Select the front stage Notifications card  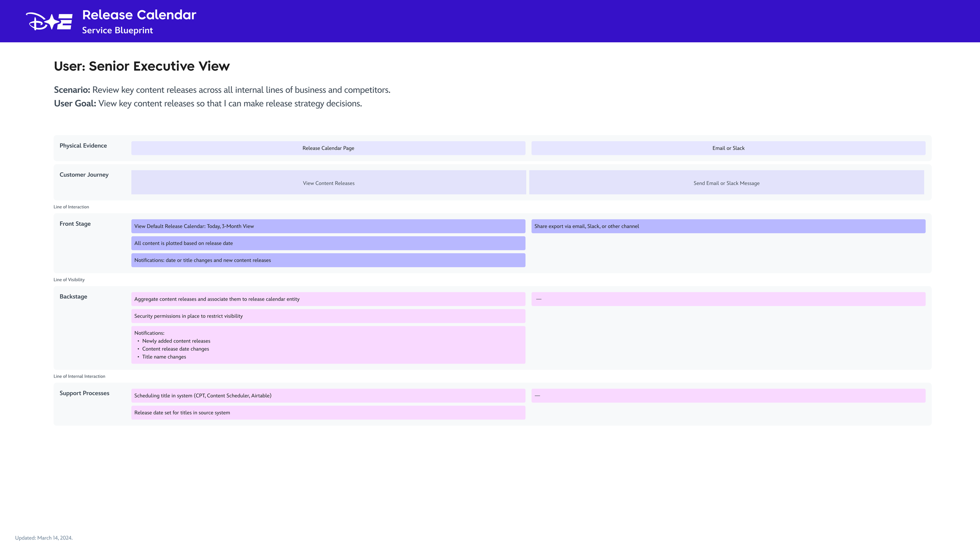(328, 260)
